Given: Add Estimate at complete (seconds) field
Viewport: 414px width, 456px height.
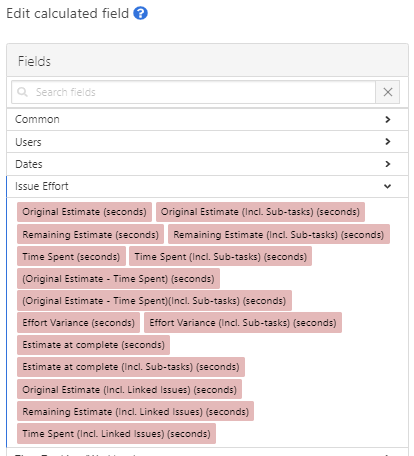Looking at the screenshot, I should 93,345.
